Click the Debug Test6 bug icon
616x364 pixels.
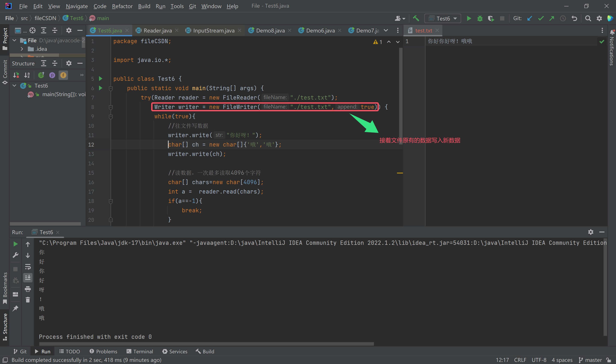pyautogui.click(x=480, y=18)
